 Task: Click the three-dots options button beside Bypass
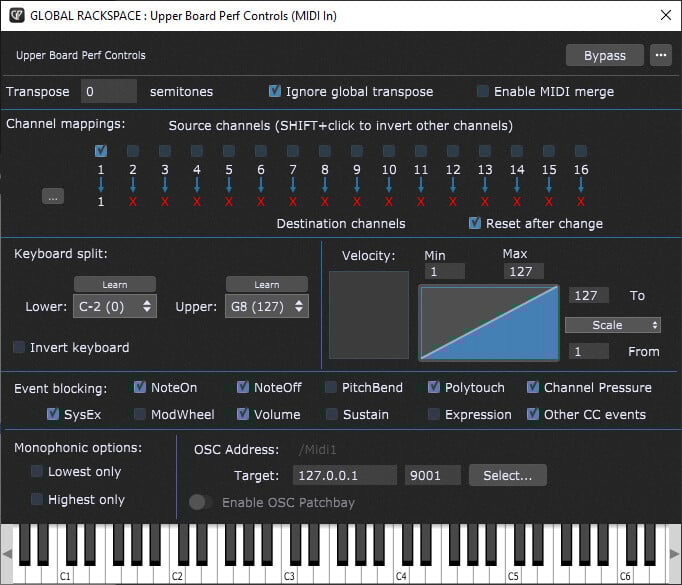[x=660, y=55]
